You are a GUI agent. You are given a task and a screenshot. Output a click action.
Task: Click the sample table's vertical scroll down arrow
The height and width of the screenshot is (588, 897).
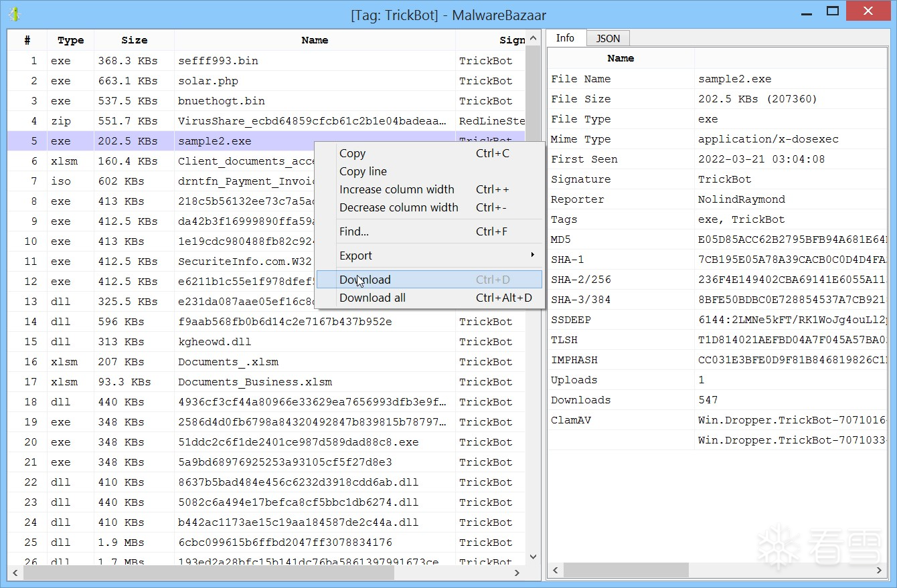pos(533,557)
